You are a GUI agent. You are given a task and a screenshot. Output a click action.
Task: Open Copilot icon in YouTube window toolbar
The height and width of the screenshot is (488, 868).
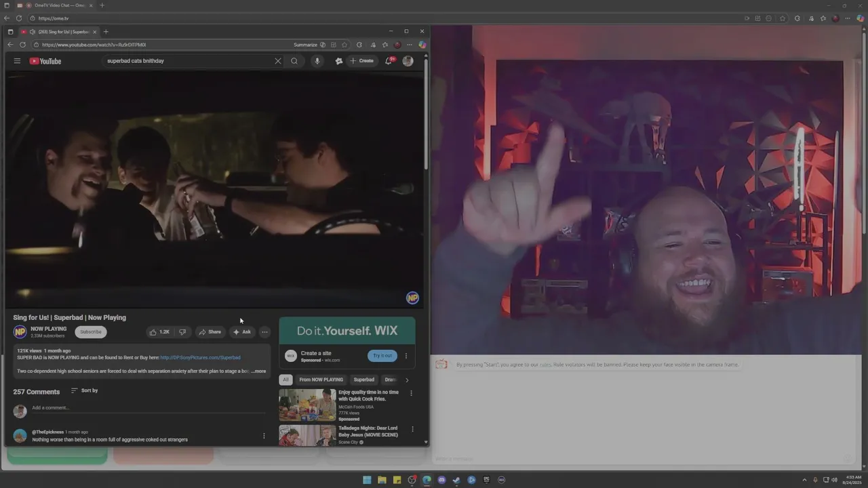[x=422, y=45]
